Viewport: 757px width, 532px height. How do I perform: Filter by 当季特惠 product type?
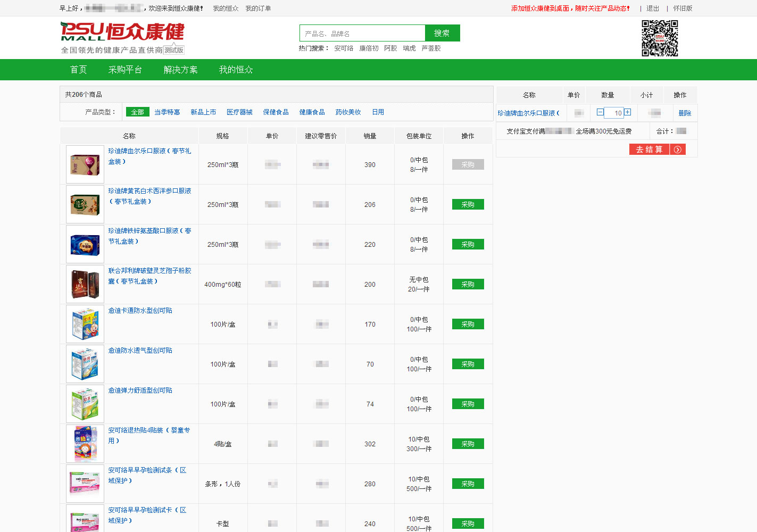167,112
